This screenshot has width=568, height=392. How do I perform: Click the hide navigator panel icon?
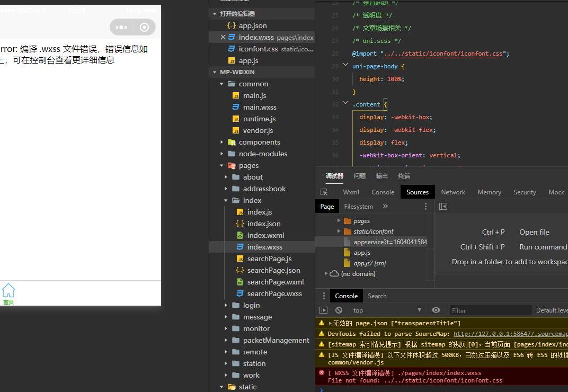443,206
